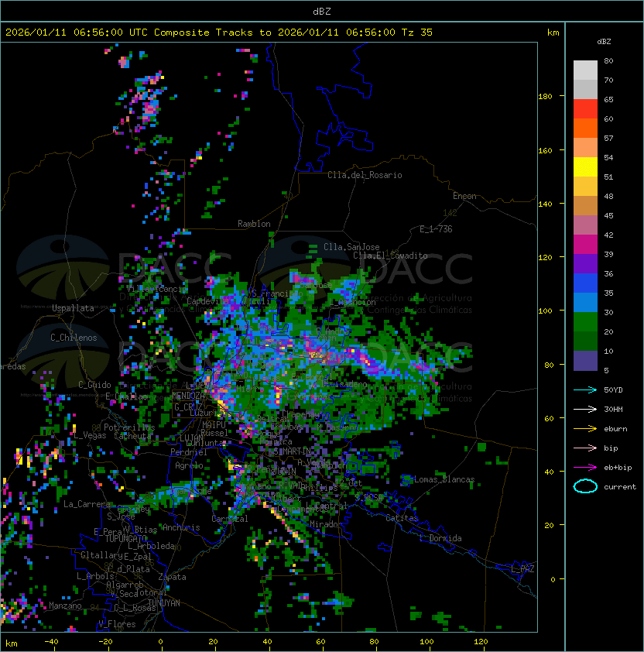Click the Catitas map label
The width and height of the screenshot is (644, 652).
pos(402,518)
